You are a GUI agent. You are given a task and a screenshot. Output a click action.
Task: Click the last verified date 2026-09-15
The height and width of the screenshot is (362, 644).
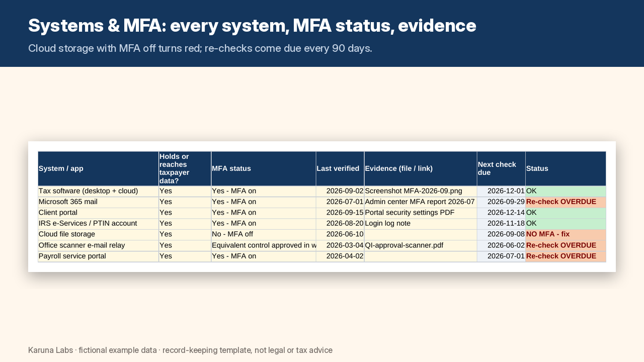click(x=340, y=213)
